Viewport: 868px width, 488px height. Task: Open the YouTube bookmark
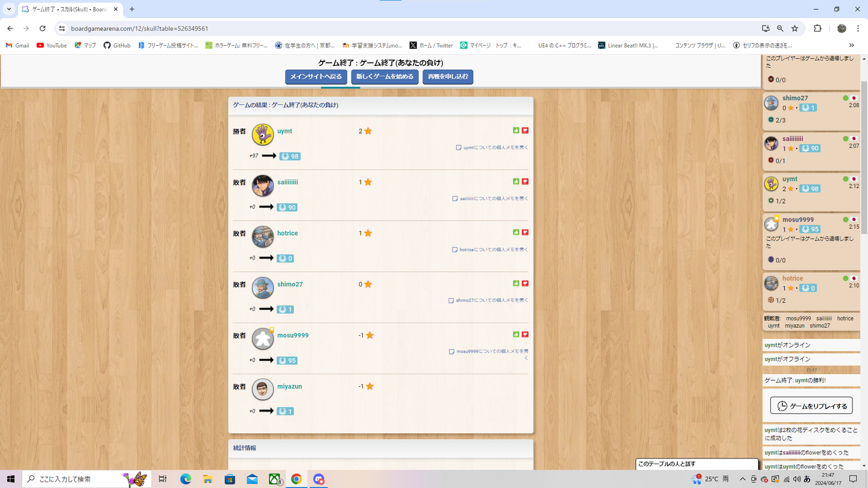(51, 45)
